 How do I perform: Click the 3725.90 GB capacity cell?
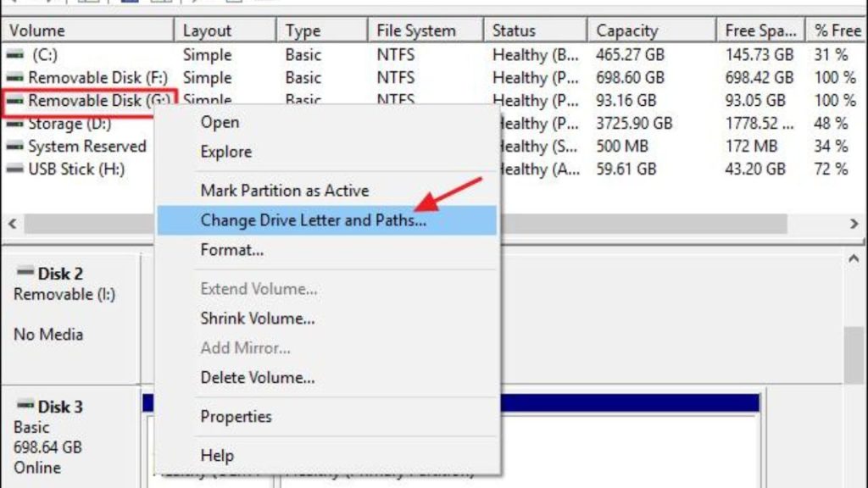tap(634, 124)
